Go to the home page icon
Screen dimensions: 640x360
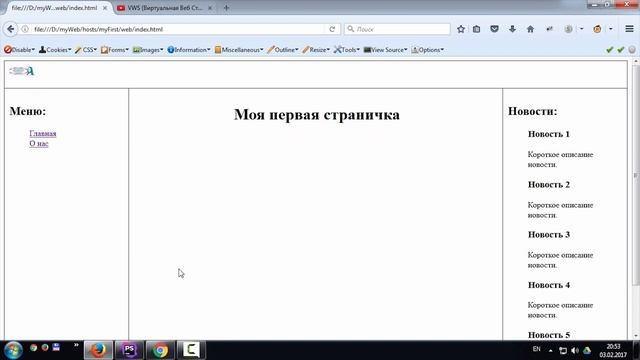(530, 29)
